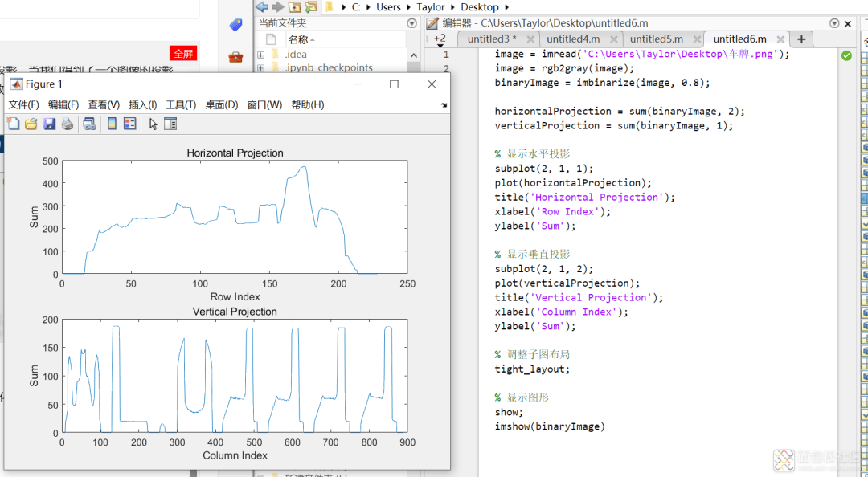Expand the .ipynb_checkpoints folder node
The width and height of the screenshot is (868, 477).
tap(260, 68)
